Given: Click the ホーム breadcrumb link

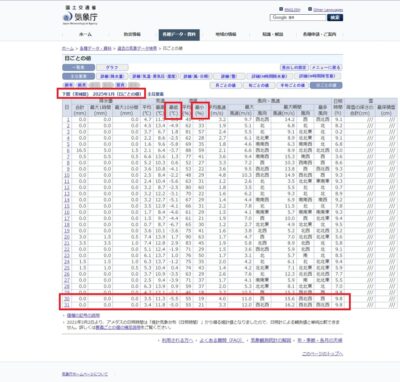Looking at the screenshot, I should [x=68, y=48].
